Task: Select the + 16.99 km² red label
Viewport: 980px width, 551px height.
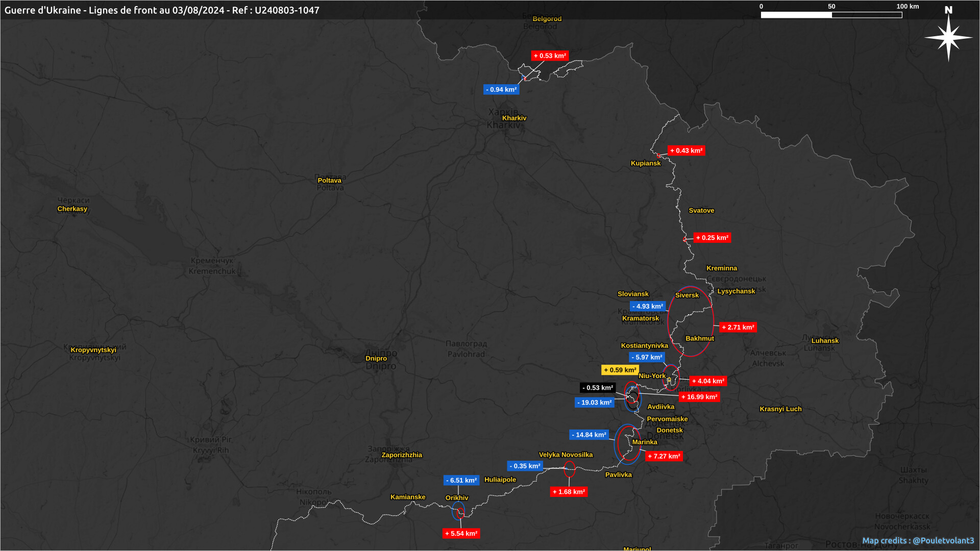Action: click(699, 397)
